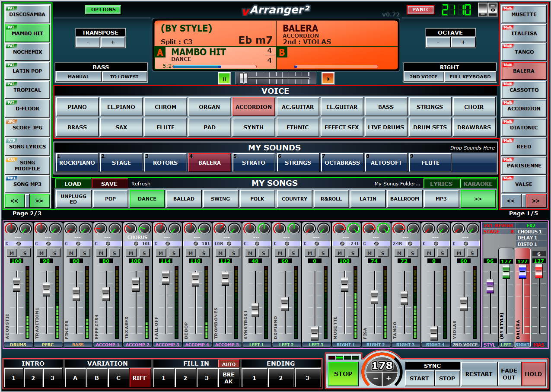Open the FX1-REVERB STAGE effect selector
Screen dimensions: 551x392
pos(498,232)
